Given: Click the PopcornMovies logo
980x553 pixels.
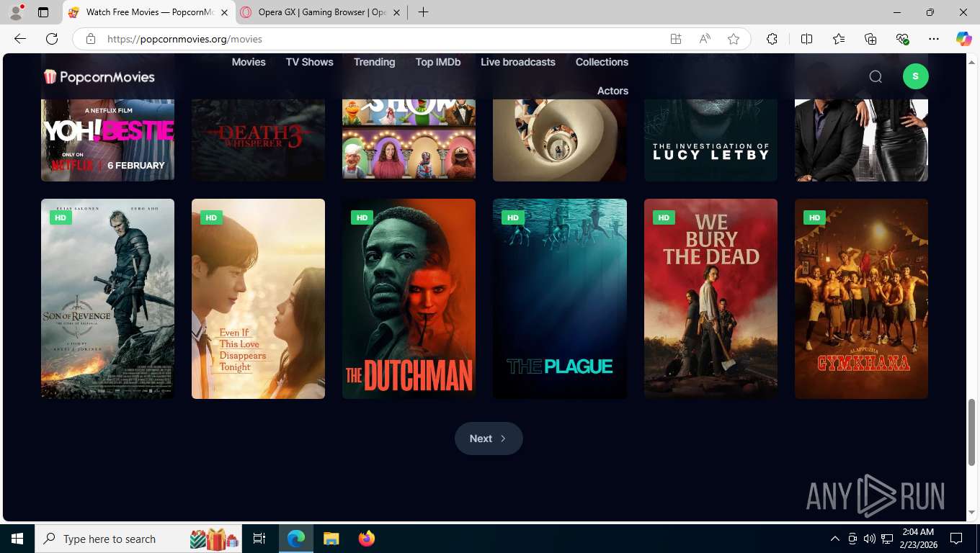Looking at the screenshot, I should coord(99,76).
